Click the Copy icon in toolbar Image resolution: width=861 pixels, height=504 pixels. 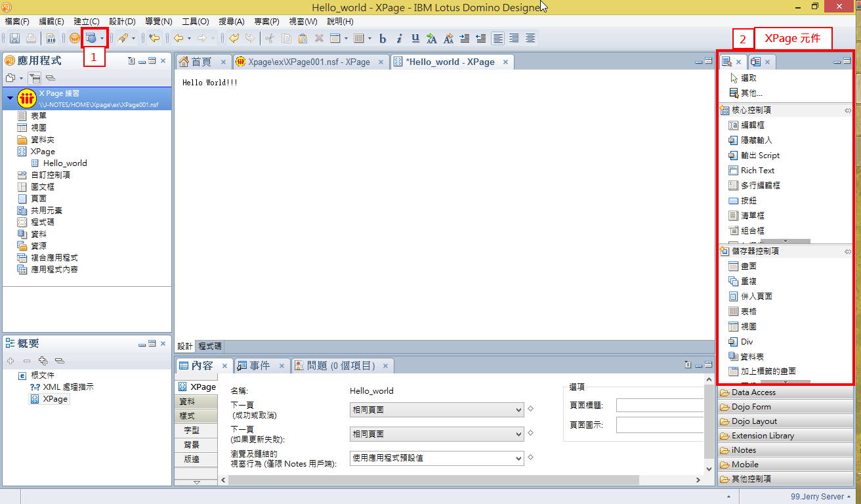[x=285, y=39]
